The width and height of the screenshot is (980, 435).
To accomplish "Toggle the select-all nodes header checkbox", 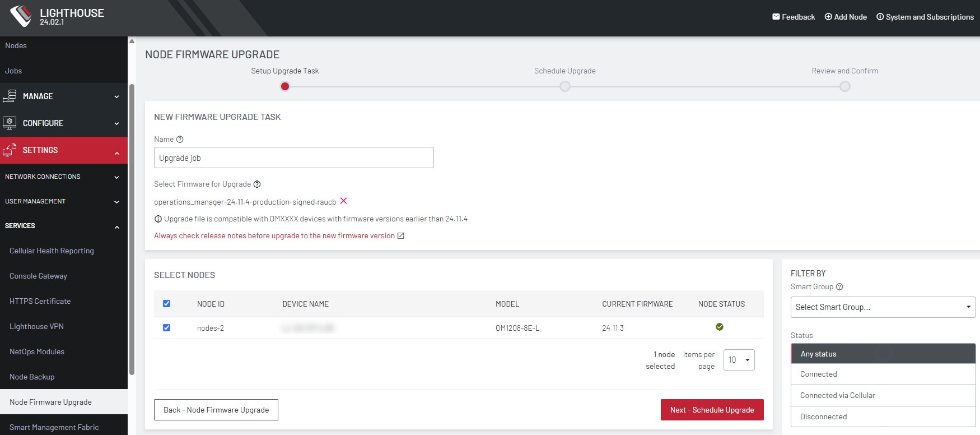I will (166, 303).
